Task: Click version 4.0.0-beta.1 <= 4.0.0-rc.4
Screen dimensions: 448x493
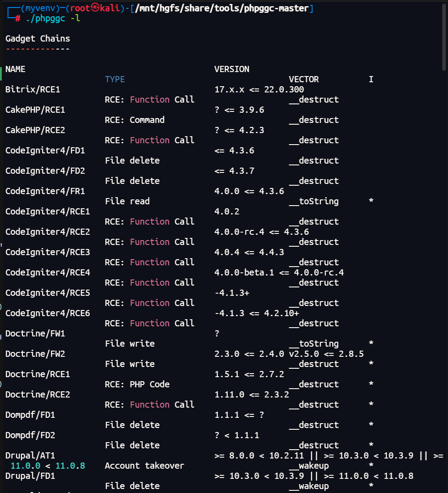Action: point(279,273)
